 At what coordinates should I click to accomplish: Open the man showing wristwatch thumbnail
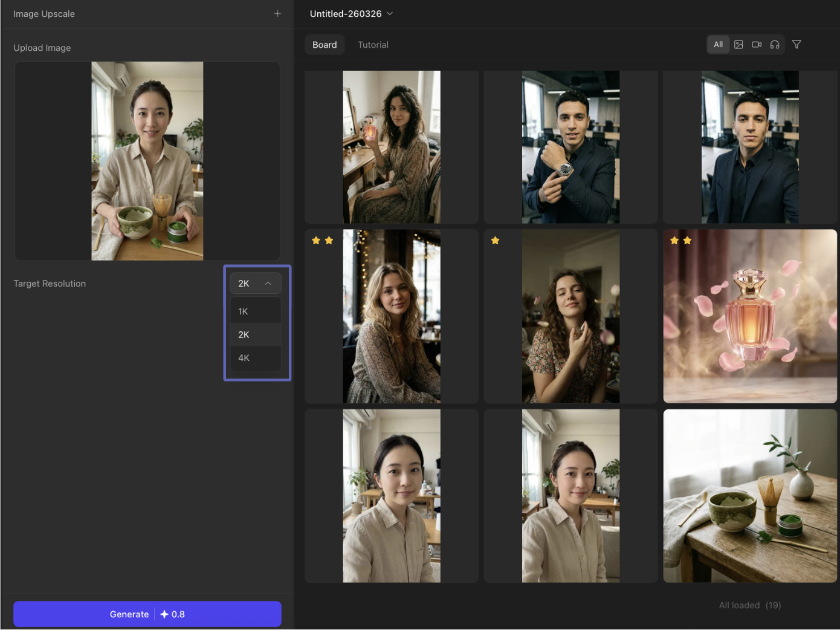pyautogui.click(x=570, y=147)
